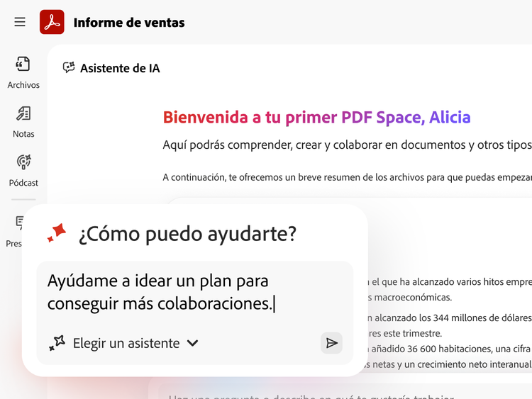532x399 pixels.
Task: Click the text mentioning 344 millones de dólares
Action: click(x=450, y=317)
